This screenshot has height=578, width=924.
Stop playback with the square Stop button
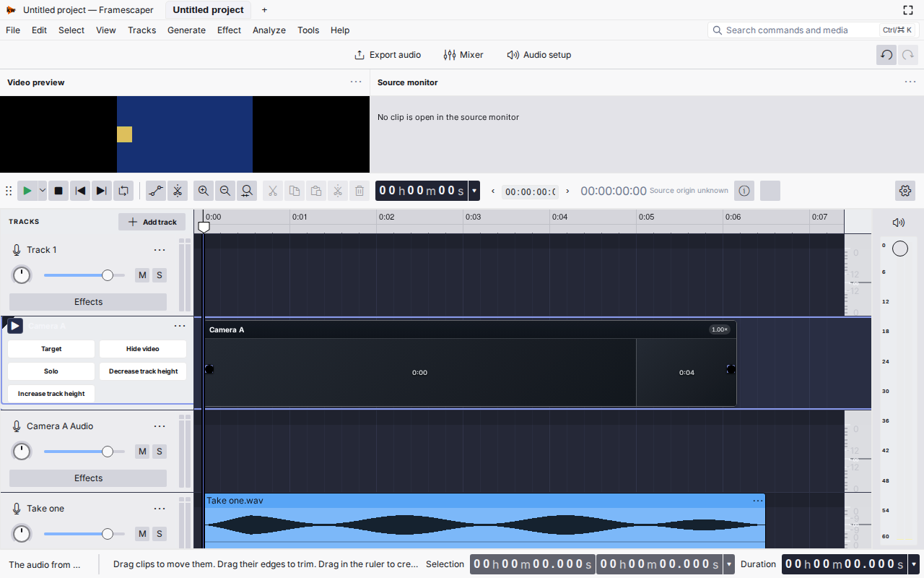59,191
